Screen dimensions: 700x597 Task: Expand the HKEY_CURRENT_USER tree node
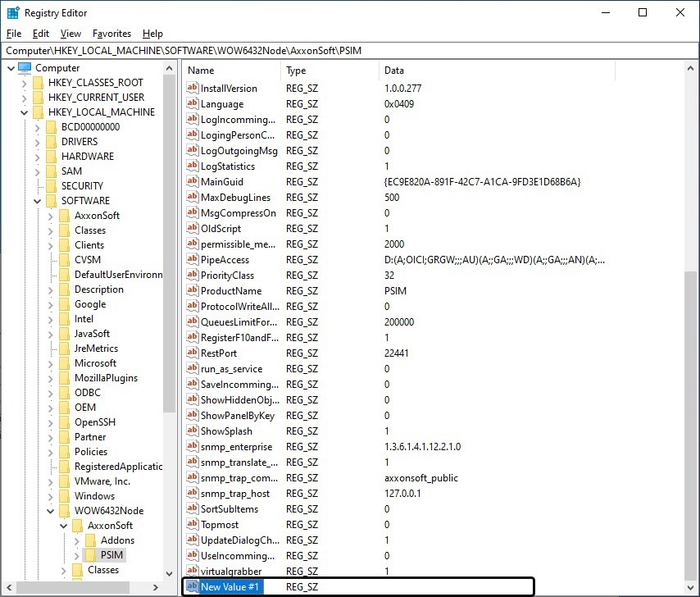click(x=24, y=98)
